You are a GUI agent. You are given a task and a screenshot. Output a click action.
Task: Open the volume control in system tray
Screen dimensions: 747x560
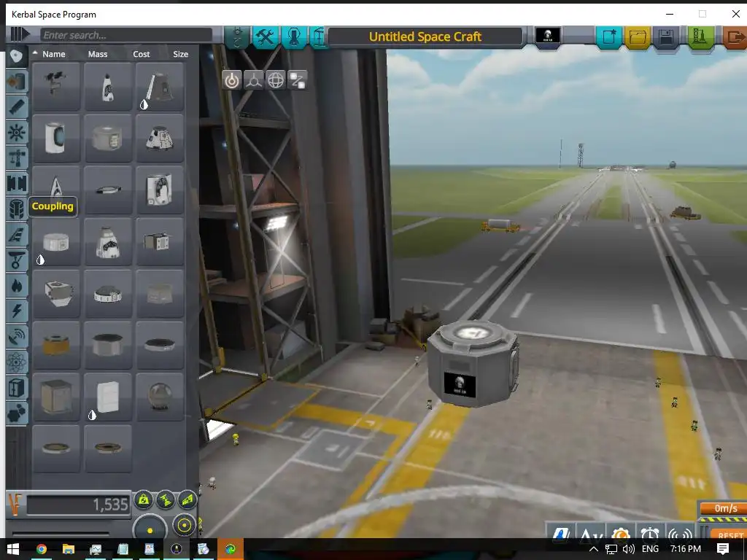[x=628, y=549]
